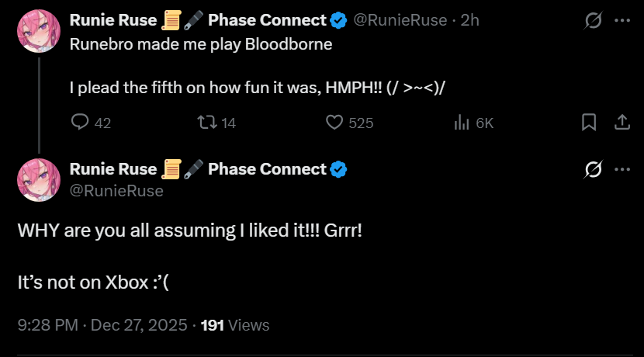The image size is (644, 357).
Task: Click @RunieRuse handle in top tweet
Action: tap(400, 20)
